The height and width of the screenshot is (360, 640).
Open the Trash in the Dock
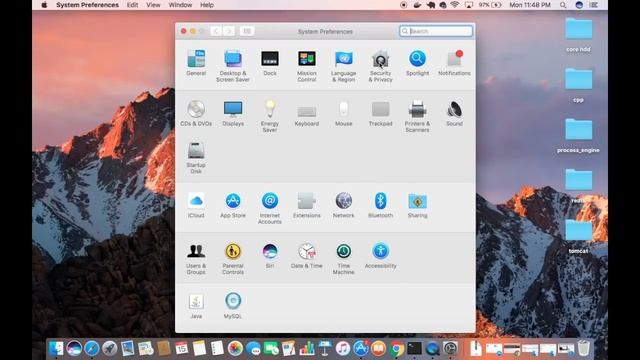(x=584, y=348)
